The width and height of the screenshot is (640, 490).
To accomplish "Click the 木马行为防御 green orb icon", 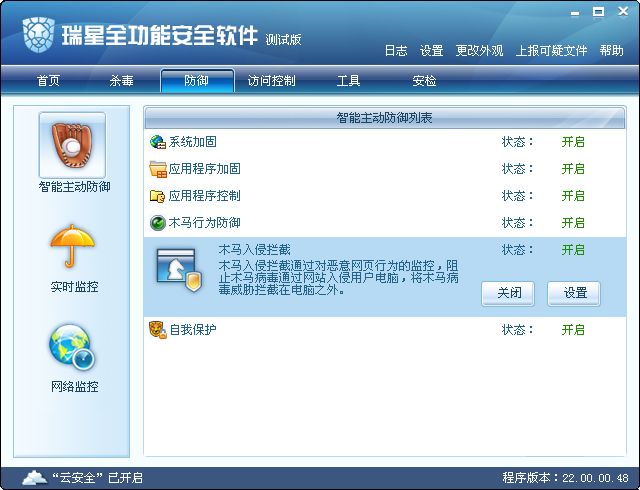I will point(158,223).
